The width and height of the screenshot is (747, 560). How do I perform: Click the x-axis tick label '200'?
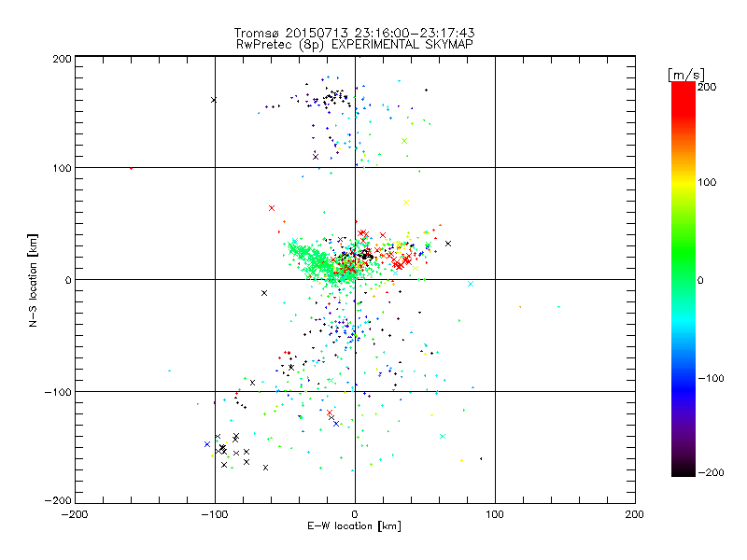click(635, 514)
